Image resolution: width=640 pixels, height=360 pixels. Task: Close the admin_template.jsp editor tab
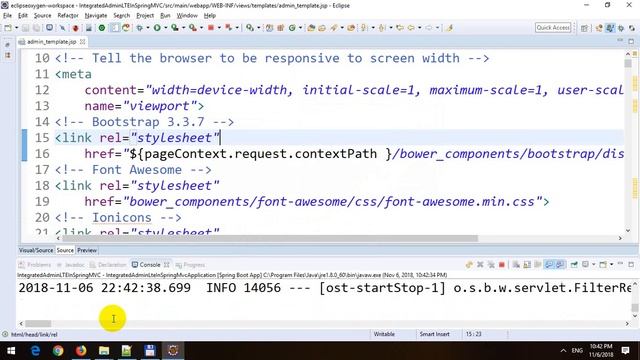pos(82,42)
